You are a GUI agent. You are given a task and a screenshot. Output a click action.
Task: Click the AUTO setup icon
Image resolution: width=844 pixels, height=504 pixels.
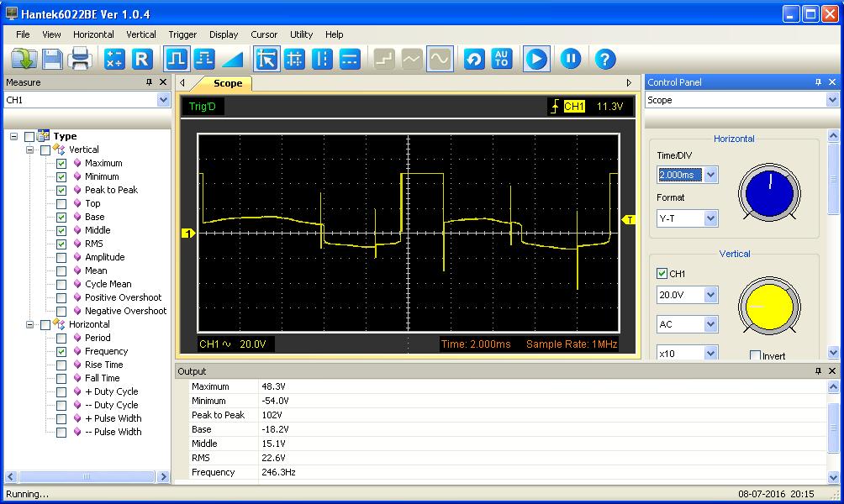click(502, 59)
